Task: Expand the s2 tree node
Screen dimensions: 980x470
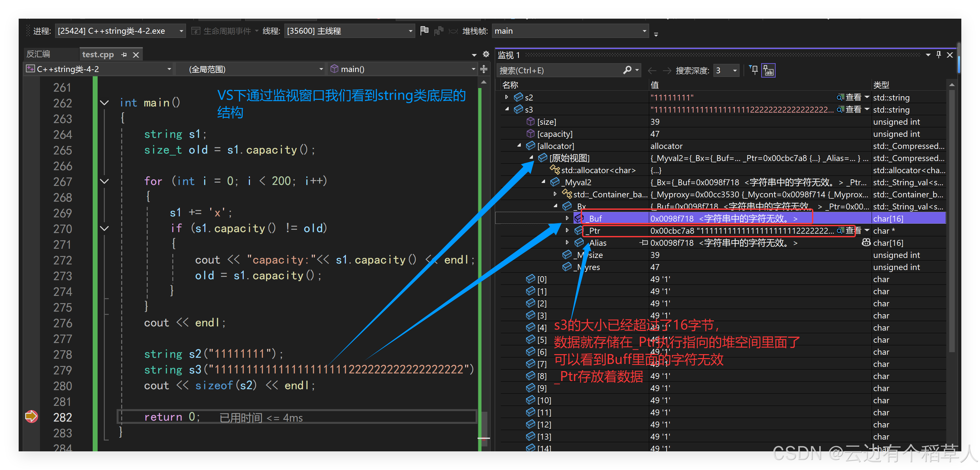Action: 506,97
